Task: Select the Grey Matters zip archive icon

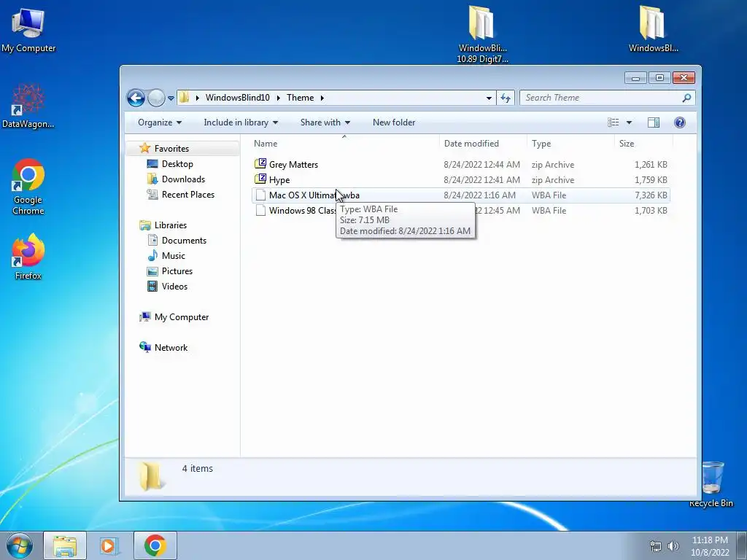Action: click(260, 164)
